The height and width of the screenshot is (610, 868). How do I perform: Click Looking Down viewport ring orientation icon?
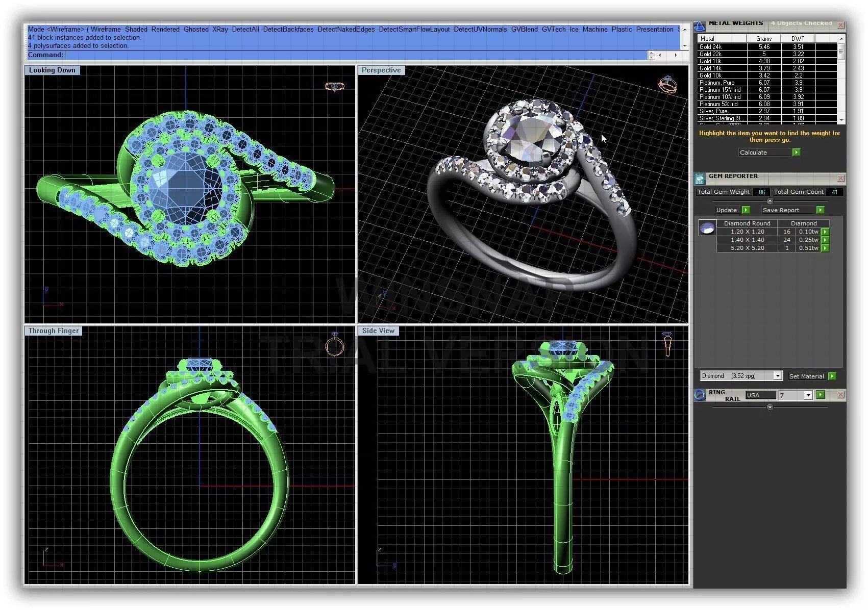click(335, 86)
